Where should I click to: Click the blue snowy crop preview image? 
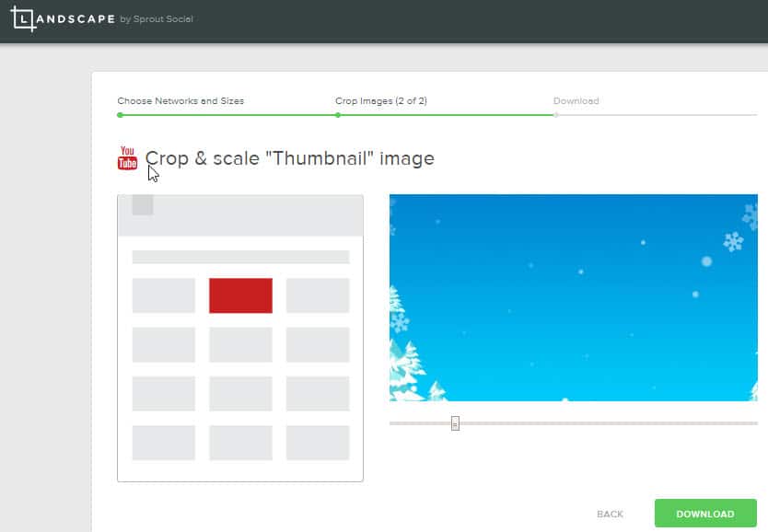coord(574,297)
